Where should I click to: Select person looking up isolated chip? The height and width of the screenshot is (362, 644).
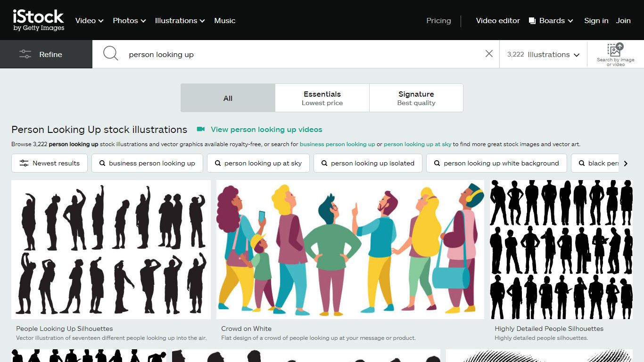click(368, 163)
